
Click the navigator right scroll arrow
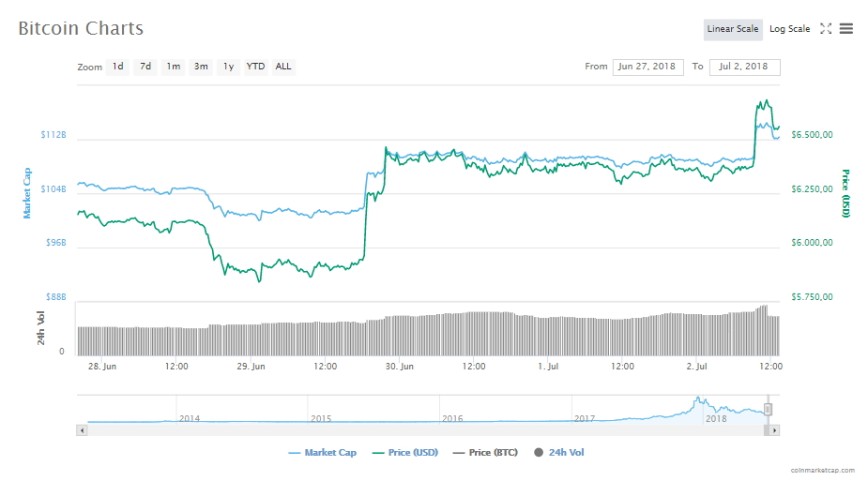[x=774, y=430]
